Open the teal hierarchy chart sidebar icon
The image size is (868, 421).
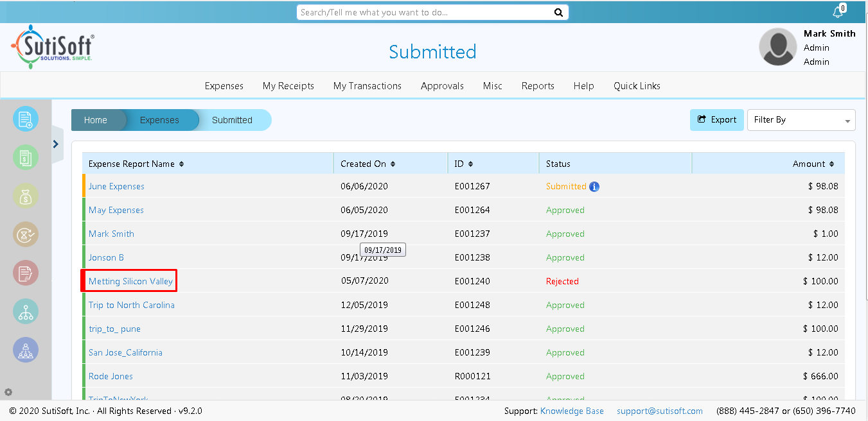pos(26,311)
